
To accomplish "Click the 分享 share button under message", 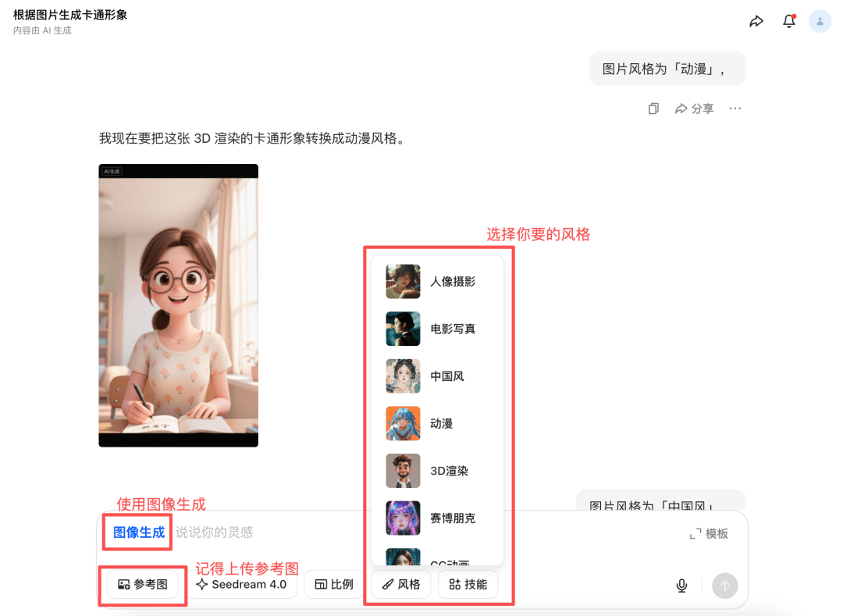I will point(694,109).
